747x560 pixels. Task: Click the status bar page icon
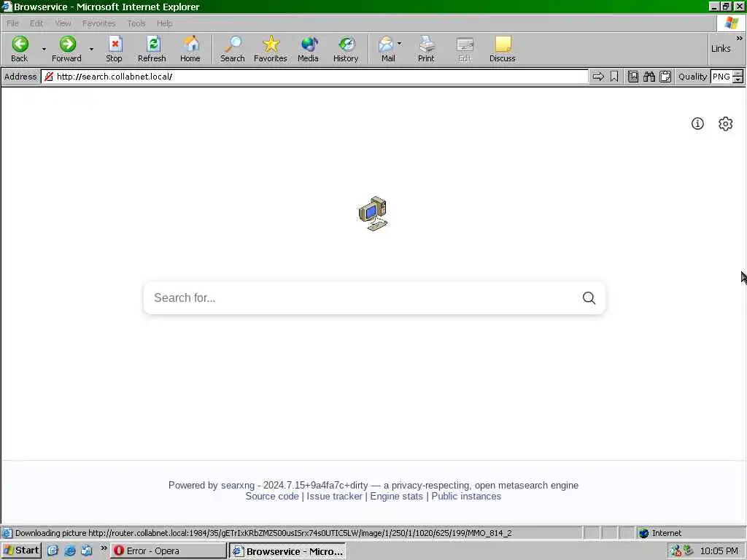7,533
